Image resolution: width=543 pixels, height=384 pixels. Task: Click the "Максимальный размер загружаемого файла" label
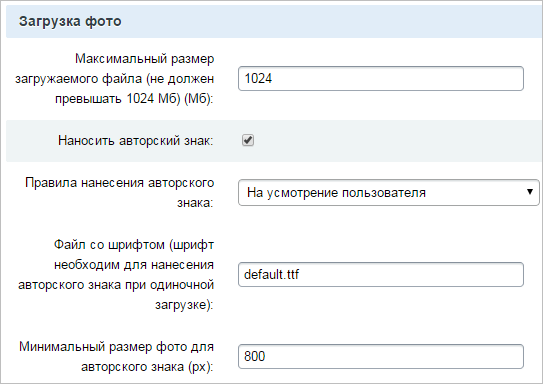coord(115,69)
